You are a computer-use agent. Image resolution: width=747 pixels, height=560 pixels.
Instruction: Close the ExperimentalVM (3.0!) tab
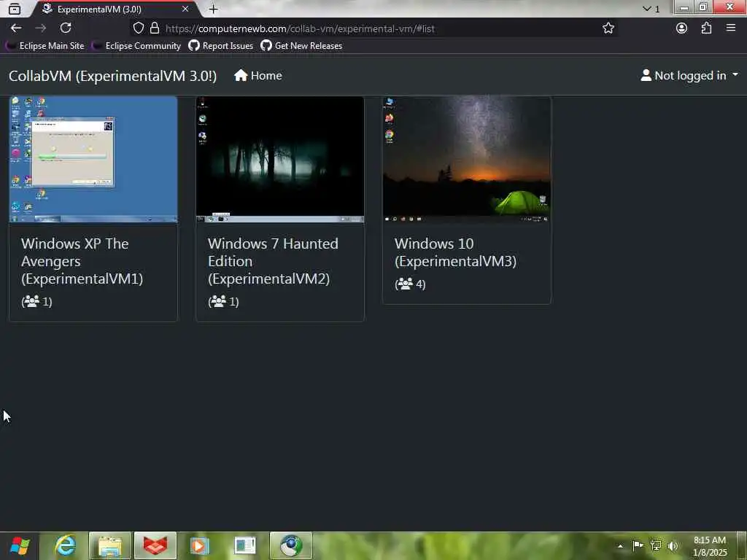point(185,9)
